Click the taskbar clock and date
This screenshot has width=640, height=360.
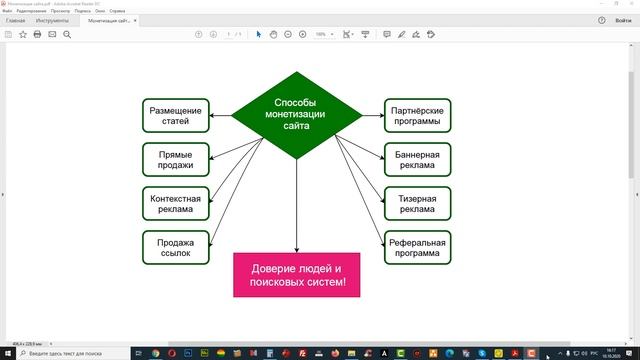[x=611, y=353]
